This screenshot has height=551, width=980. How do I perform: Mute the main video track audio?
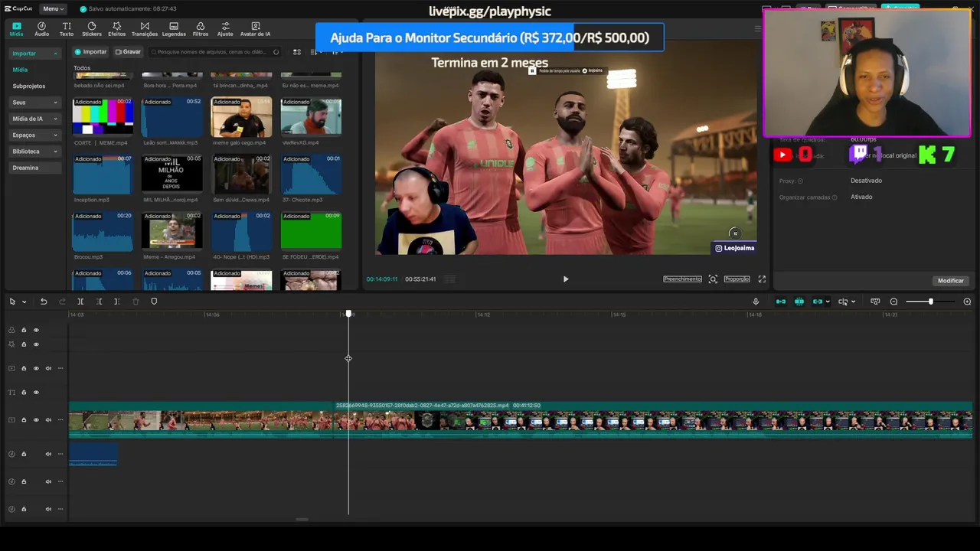[x=48, y=420]
